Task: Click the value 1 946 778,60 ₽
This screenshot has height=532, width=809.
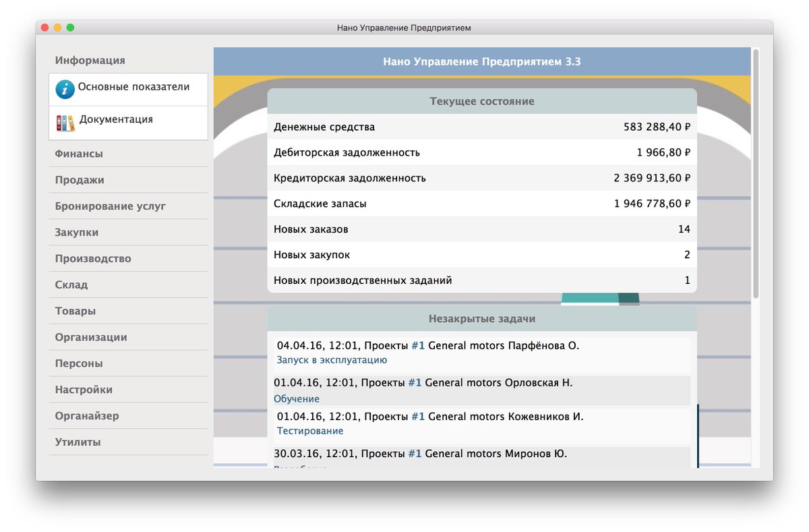Action: 652,204
